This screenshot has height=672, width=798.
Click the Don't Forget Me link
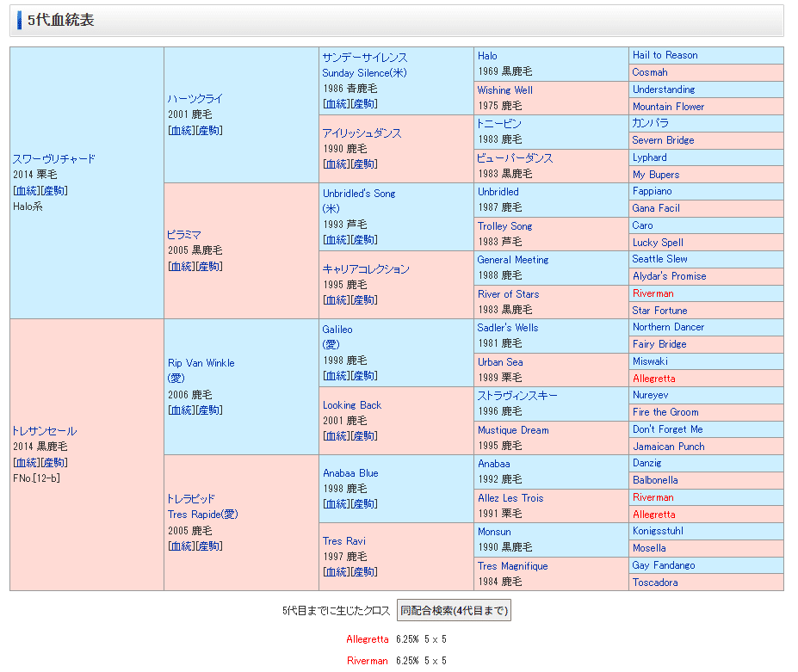point(667,429)
